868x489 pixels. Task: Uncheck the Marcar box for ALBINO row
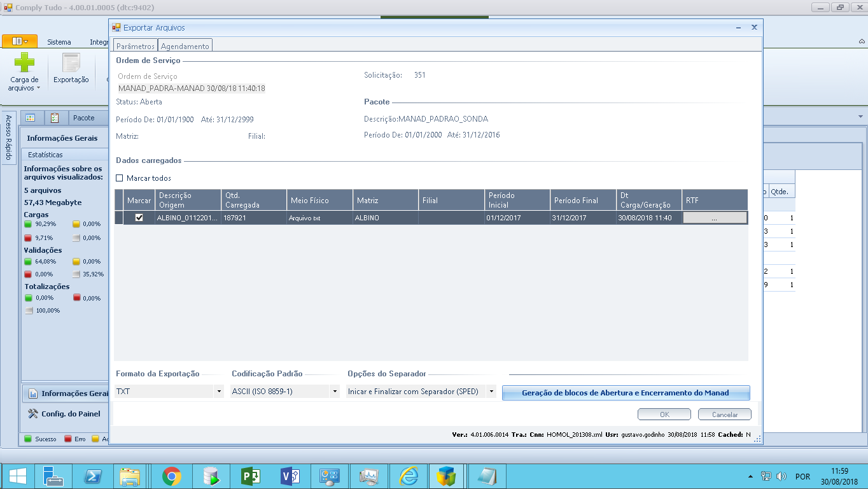coord(139,217)
